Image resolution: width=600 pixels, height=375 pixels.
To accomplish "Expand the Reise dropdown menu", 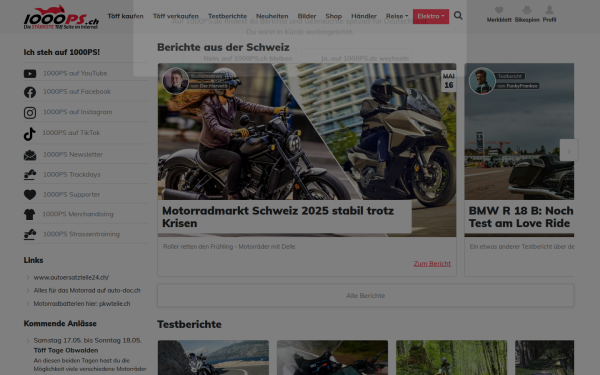I will pyautogui.click(x=397, y=16).
